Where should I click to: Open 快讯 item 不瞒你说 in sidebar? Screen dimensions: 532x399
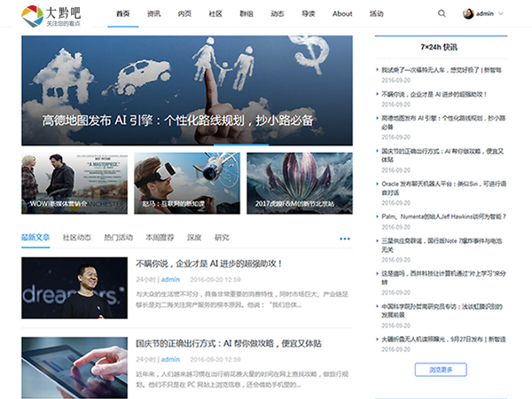coord(434,94)
